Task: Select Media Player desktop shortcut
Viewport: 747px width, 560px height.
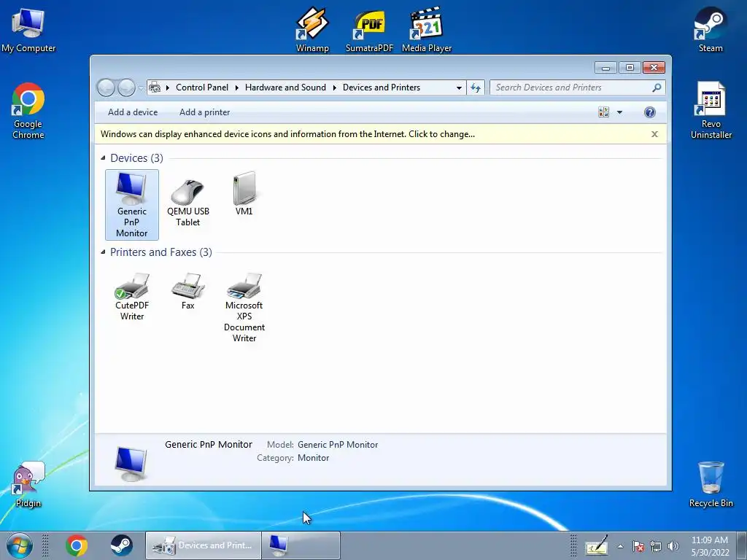Action: (x=426, y=29)
